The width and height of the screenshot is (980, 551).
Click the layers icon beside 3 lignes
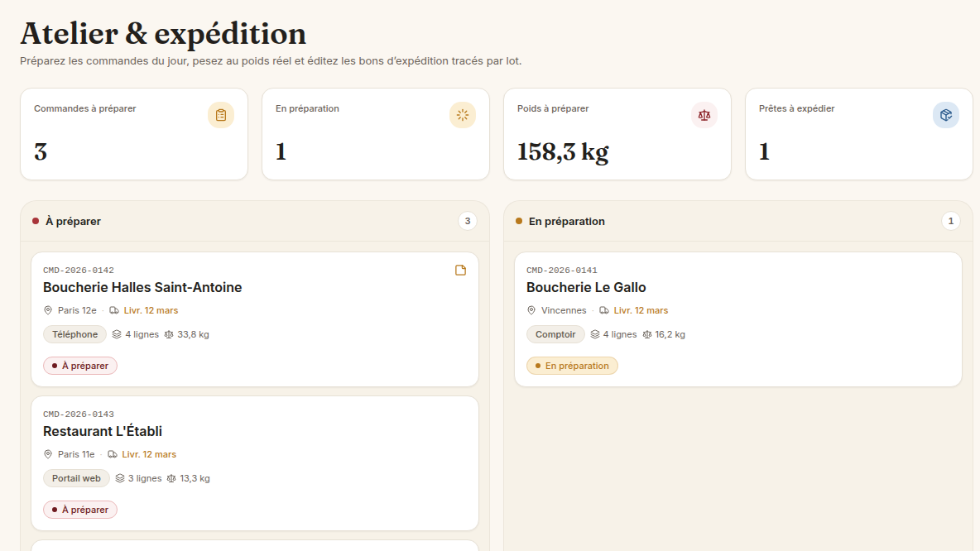120,478
